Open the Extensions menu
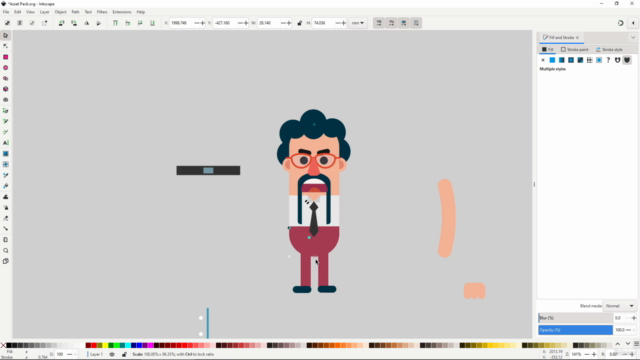640x360 pixels. pos(122,12)
